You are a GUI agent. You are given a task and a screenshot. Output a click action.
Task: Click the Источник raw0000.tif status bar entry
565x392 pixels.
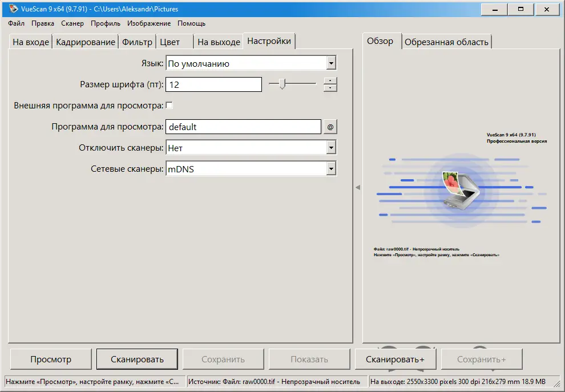[277, 382]
